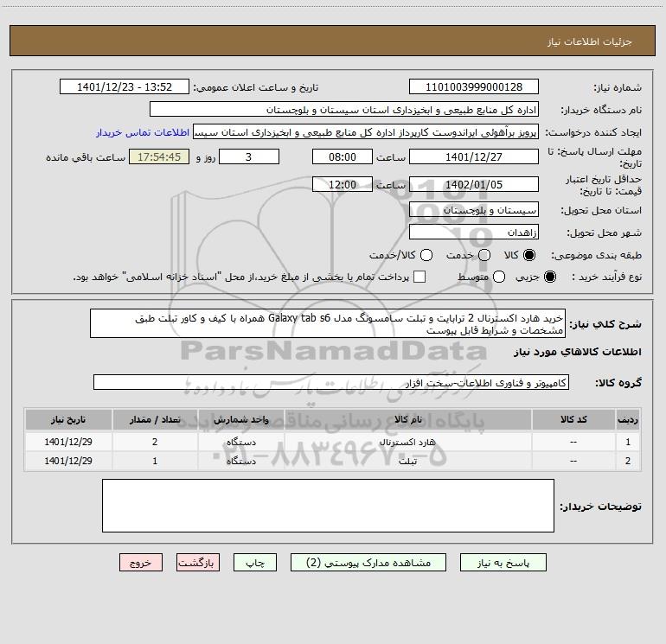
Task: Click the توضیحات خریدار text area
Action: point(328,506)
